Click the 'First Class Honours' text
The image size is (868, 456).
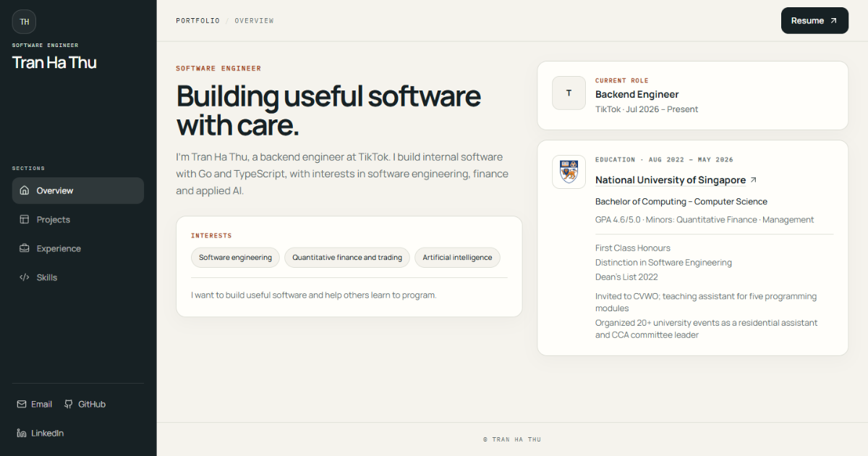click(633, 248)
